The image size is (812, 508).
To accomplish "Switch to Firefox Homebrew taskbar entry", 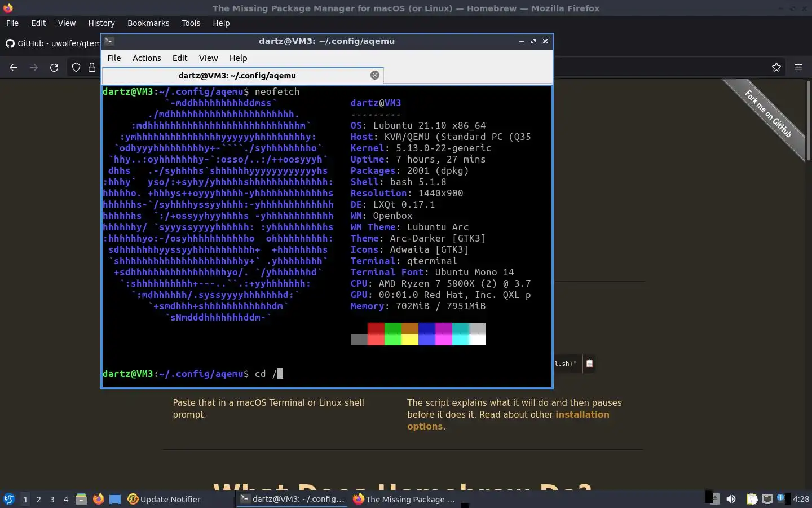I will tap(404, 499).
